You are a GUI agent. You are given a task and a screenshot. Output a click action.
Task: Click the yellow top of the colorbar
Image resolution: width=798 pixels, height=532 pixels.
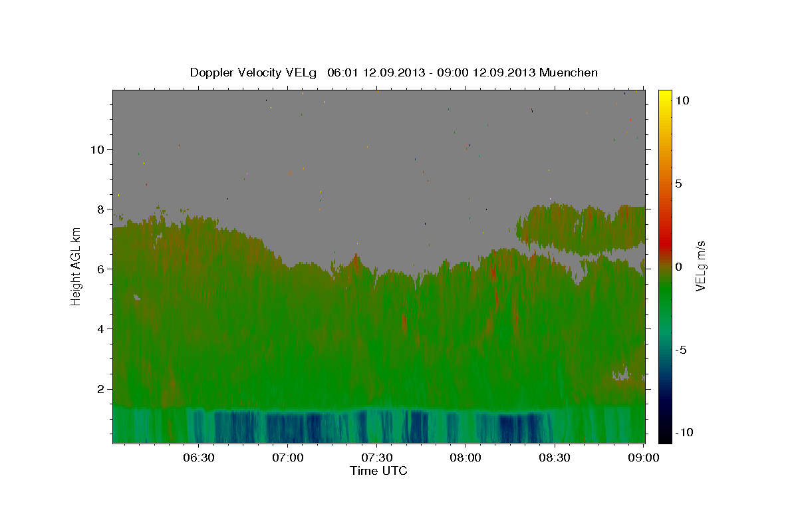click(x=665, y=96)
